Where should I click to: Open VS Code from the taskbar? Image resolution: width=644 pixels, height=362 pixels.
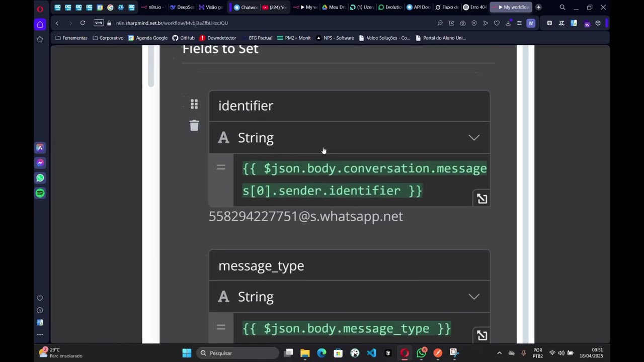371,353
